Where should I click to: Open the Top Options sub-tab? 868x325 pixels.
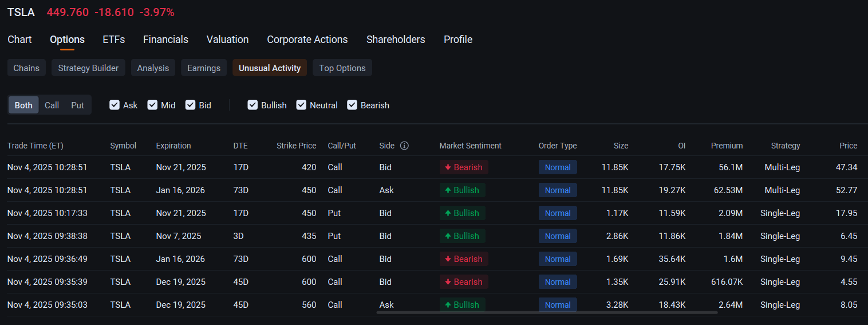[x=342, y=68]
